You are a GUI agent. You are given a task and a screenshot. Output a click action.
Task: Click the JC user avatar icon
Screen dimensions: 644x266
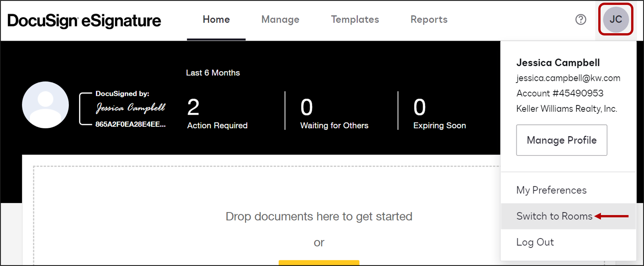(x=616, y=20)
